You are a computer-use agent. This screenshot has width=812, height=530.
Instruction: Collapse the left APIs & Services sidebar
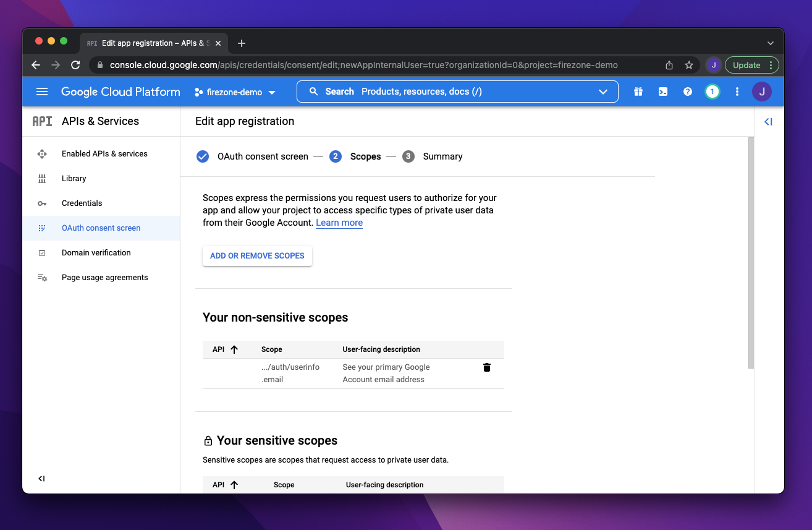[x=41, y=478]
